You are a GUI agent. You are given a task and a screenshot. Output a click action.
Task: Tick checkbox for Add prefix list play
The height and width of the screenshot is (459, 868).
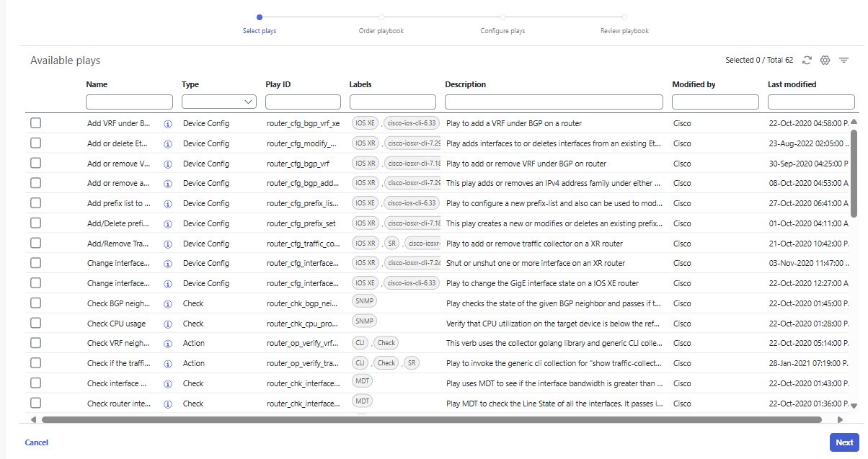[35, 203]
